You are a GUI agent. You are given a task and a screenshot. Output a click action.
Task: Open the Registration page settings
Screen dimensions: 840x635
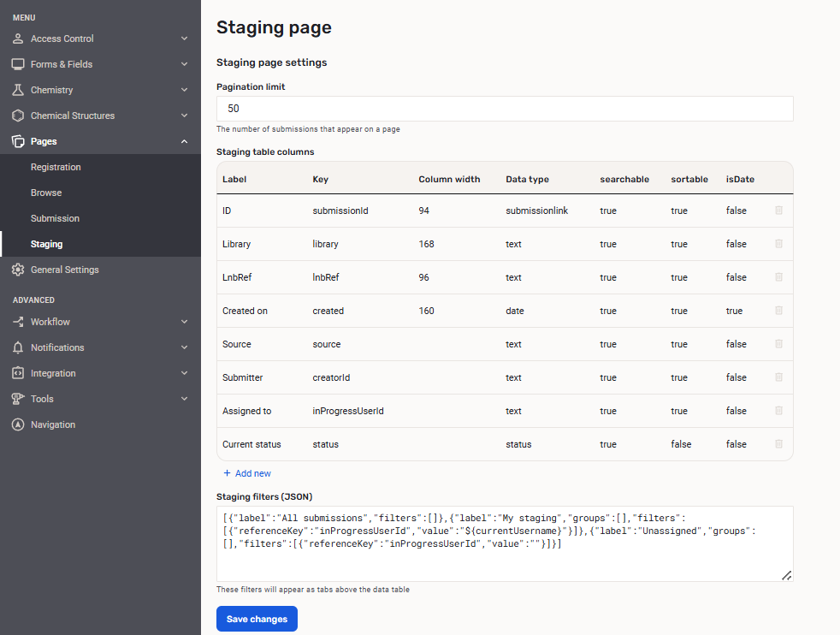tap(56, 167)
